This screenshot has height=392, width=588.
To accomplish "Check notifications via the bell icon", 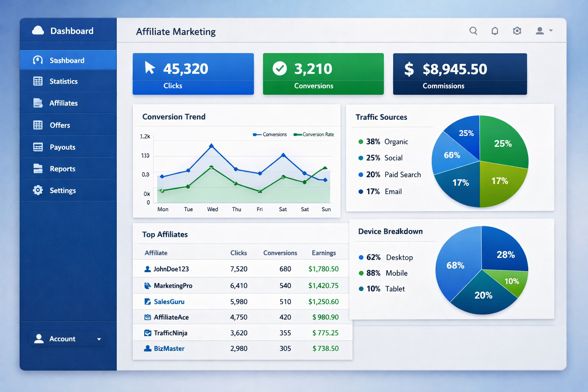I will pos(495,31).
